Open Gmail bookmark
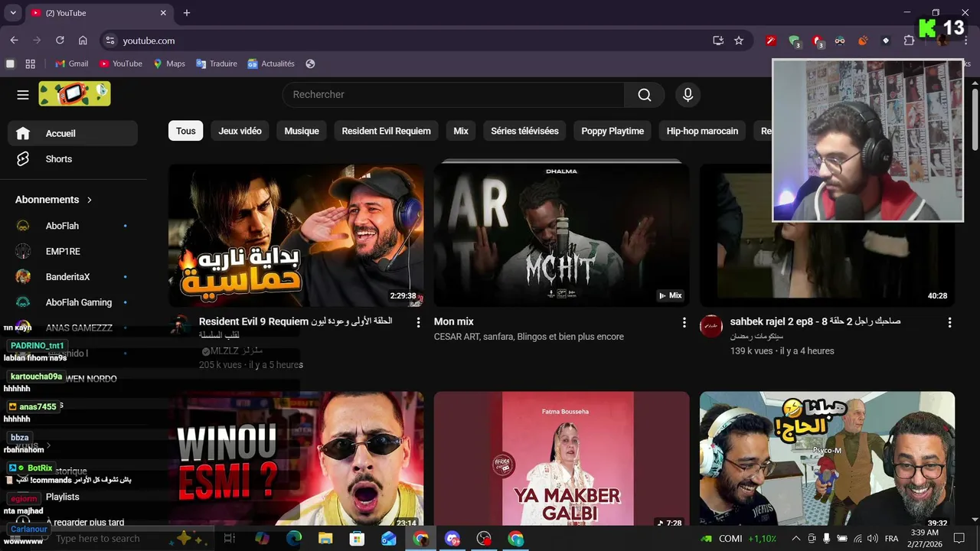 (71, 64)
